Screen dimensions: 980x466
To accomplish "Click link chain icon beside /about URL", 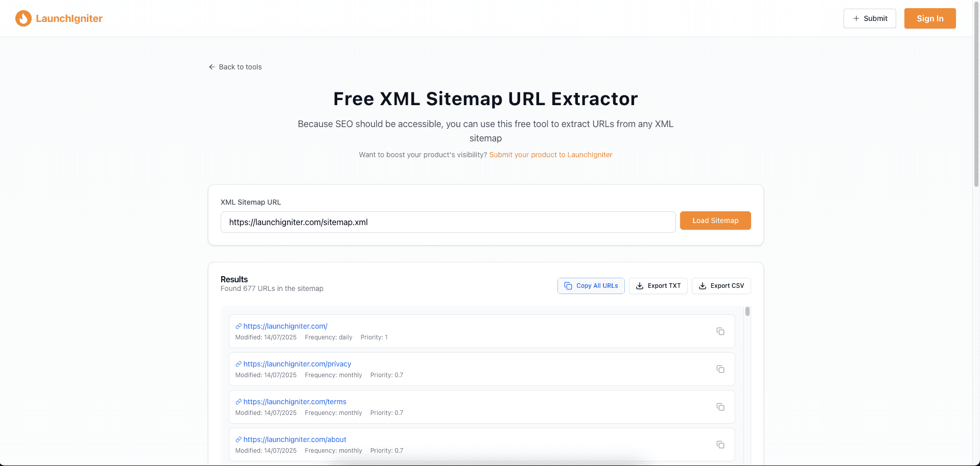I will point(239,439).
